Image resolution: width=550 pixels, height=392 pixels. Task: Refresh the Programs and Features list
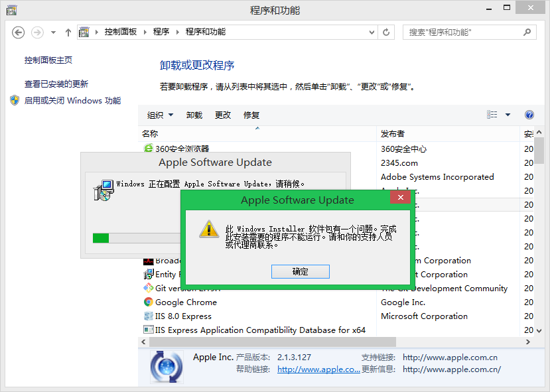[386, 33]
